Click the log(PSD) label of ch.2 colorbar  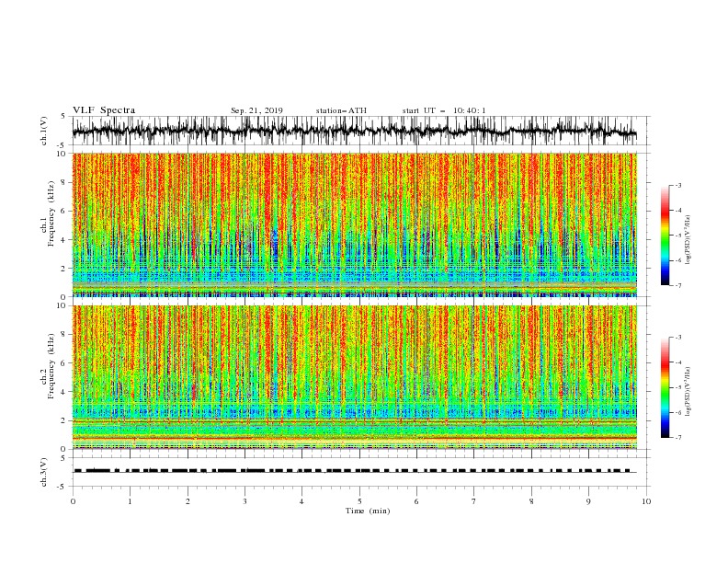pyautogui.click(x=688, y=392)
